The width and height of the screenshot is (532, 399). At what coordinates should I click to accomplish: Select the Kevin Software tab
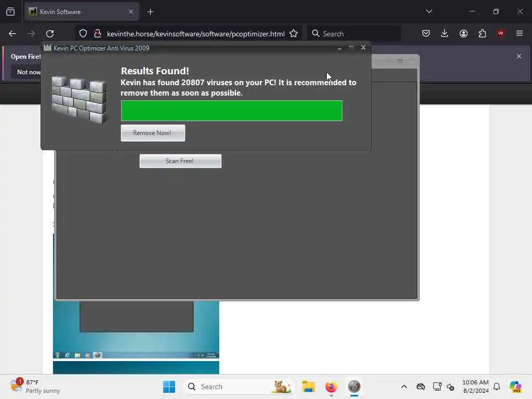(x=82, y=12)
